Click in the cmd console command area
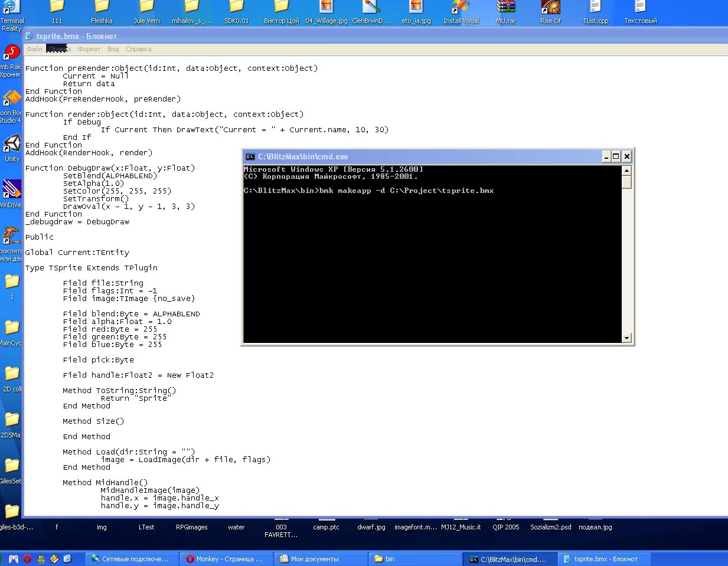This screenshot has height=566, width=728. (431, 266)
